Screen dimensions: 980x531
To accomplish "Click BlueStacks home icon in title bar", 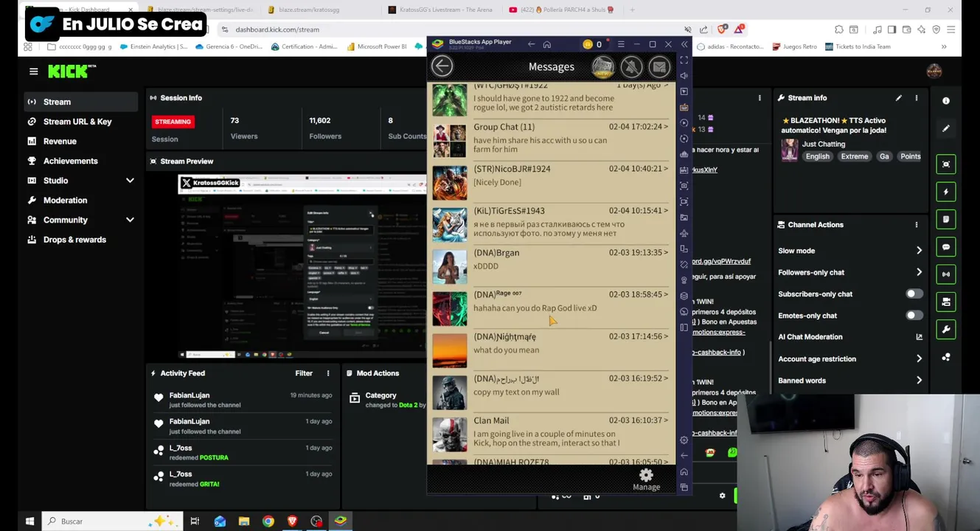I will [x=546, y=44].
